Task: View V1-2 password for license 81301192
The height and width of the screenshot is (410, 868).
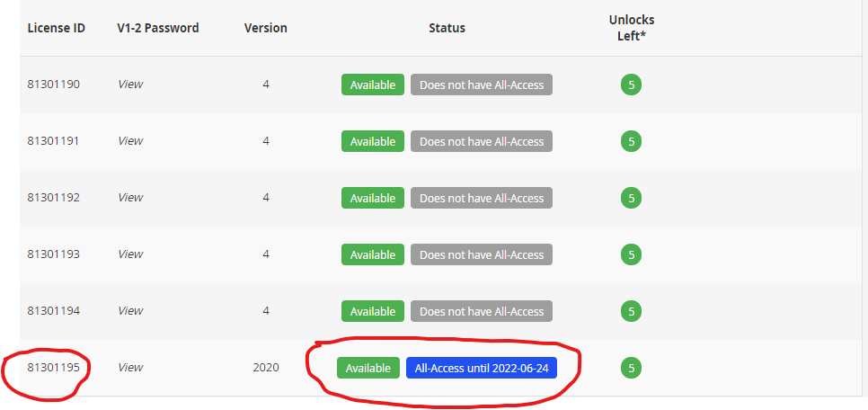Action: coord(130,198)
